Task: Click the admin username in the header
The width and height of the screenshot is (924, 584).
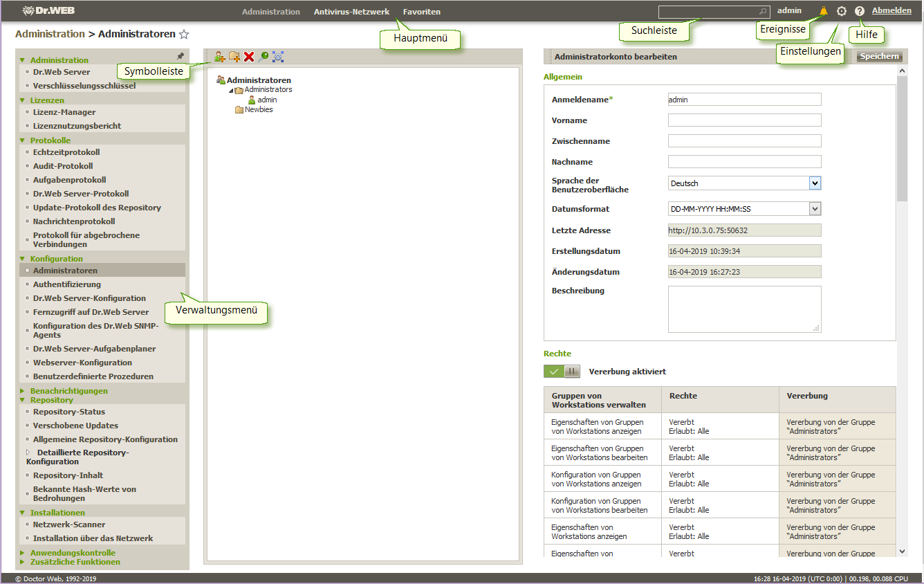Action: click(789, 11)
